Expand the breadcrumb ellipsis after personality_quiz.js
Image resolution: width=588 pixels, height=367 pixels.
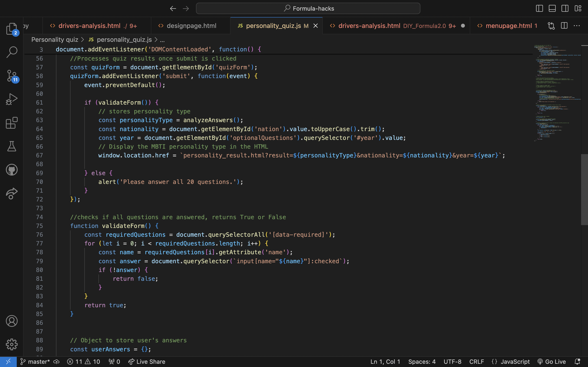pyautogui.click(x=162, y=40)
